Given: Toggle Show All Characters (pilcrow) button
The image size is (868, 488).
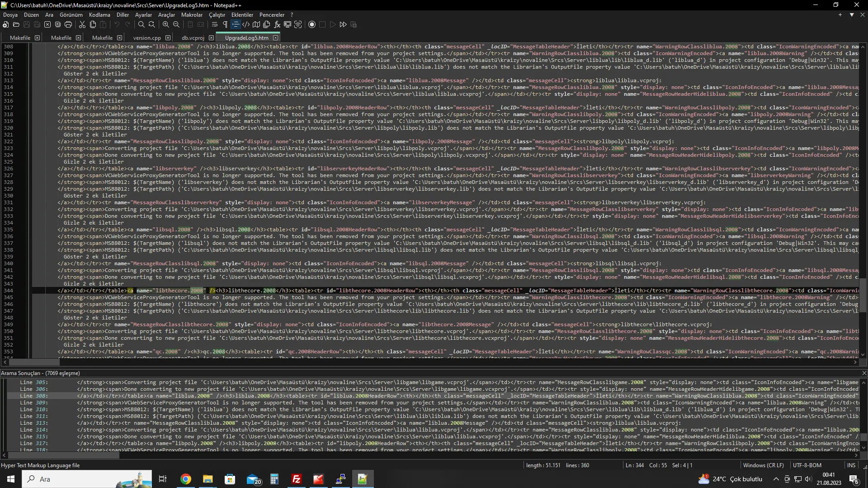Looking at the screenshot, I should 225,24.
